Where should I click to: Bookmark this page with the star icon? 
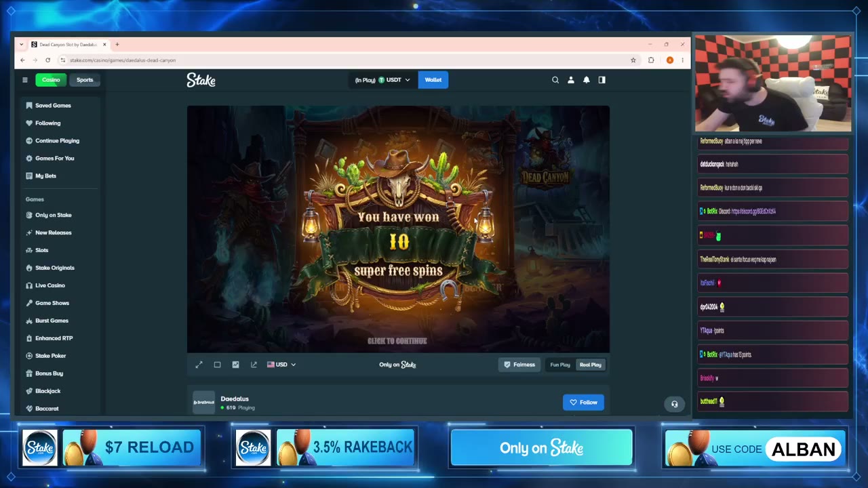point(633,60)
